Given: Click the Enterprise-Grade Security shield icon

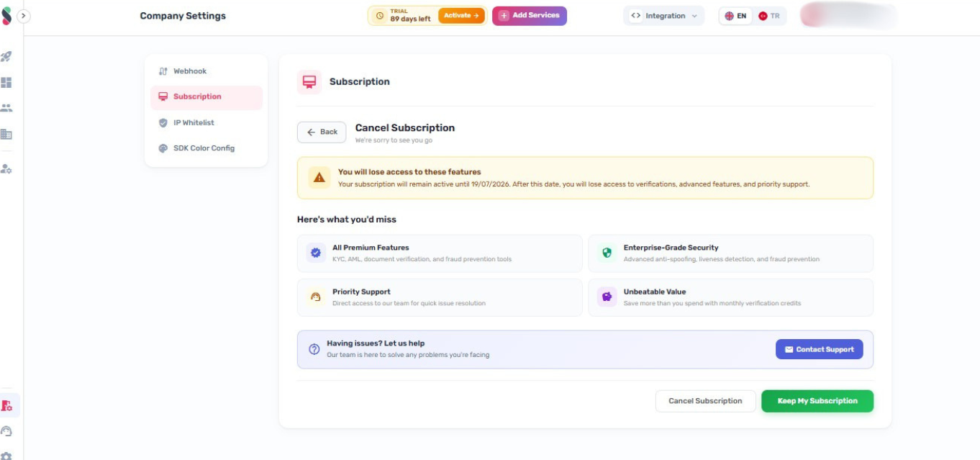Looking at the screenshot, I should click(607, 253).
